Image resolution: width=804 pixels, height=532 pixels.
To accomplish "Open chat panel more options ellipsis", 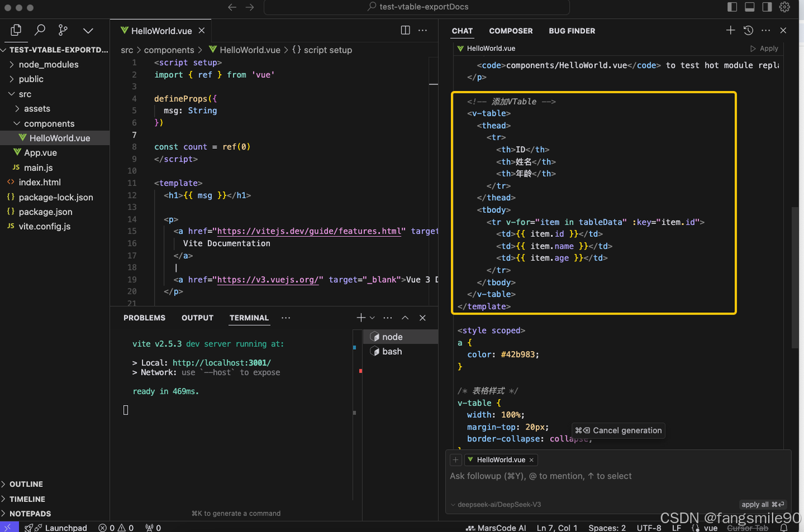I will click(766, 30).
